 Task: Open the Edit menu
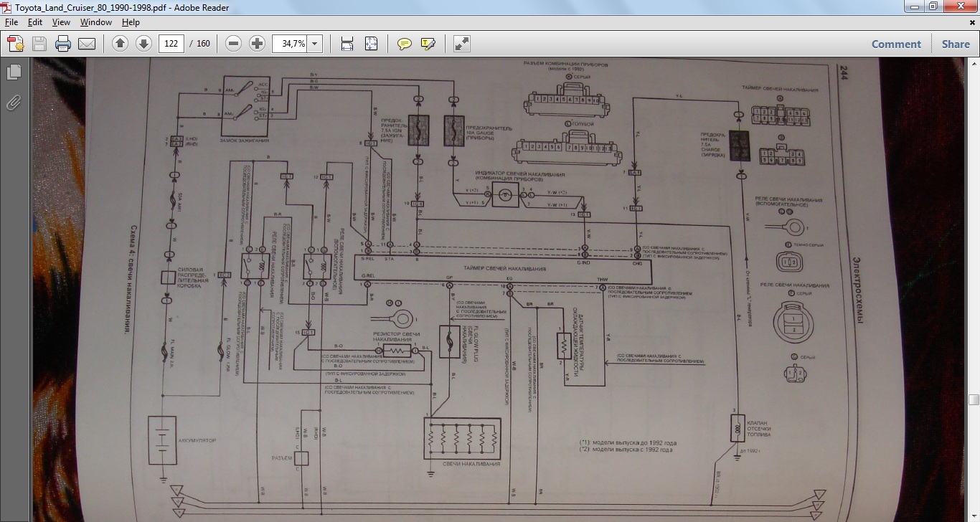(x=35, y=22)
